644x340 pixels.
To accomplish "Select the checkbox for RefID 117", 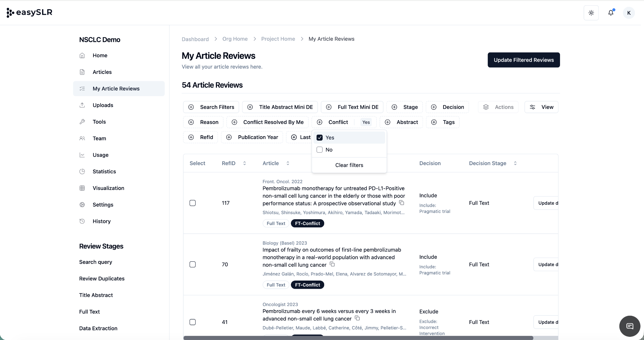I will coord(193,203).
